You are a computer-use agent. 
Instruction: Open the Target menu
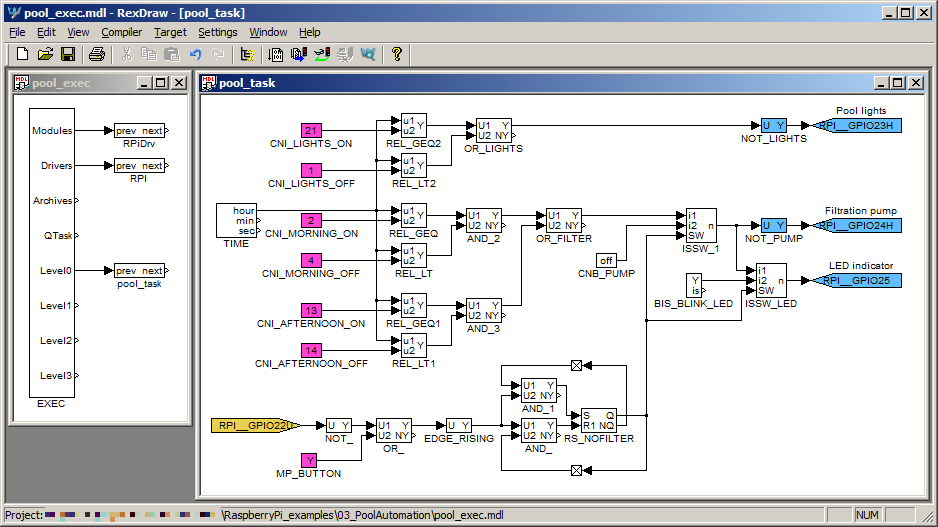pos(170,32)
